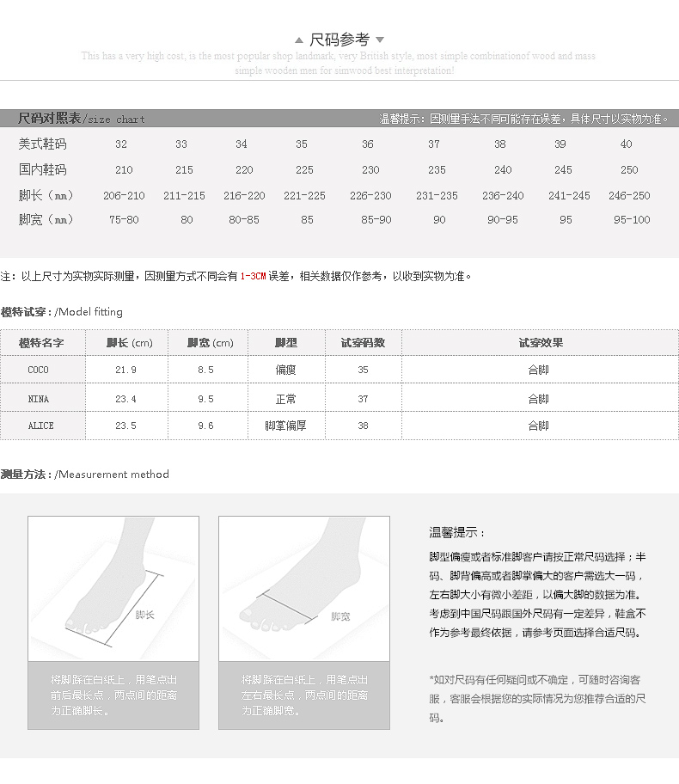Select the foot length 脚长 illustration
This screenshot has height=784, width=679.
point(113,589)
